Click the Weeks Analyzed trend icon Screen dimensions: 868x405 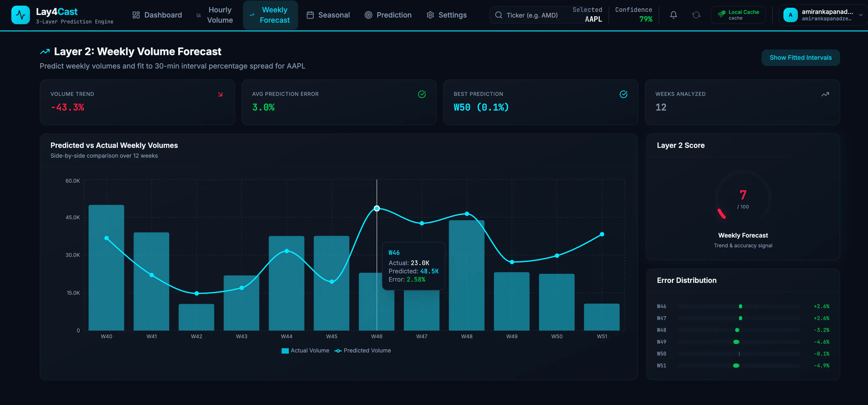pos(825,94)
